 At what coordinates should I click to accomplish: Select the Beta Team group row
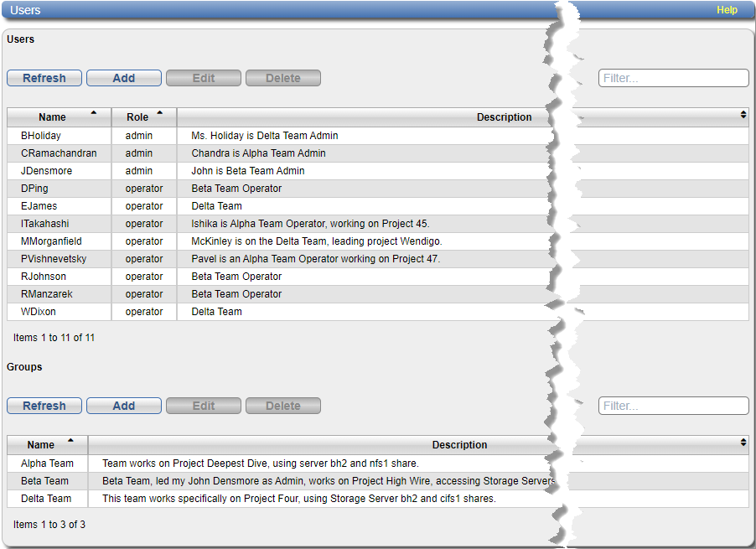click(x=44, y=481)
